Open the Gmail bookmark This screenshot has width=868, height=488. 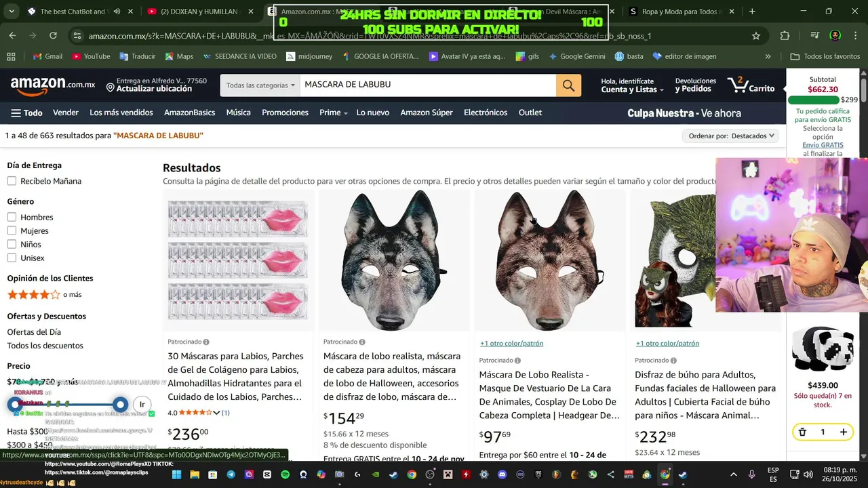(x=47, y=56)
